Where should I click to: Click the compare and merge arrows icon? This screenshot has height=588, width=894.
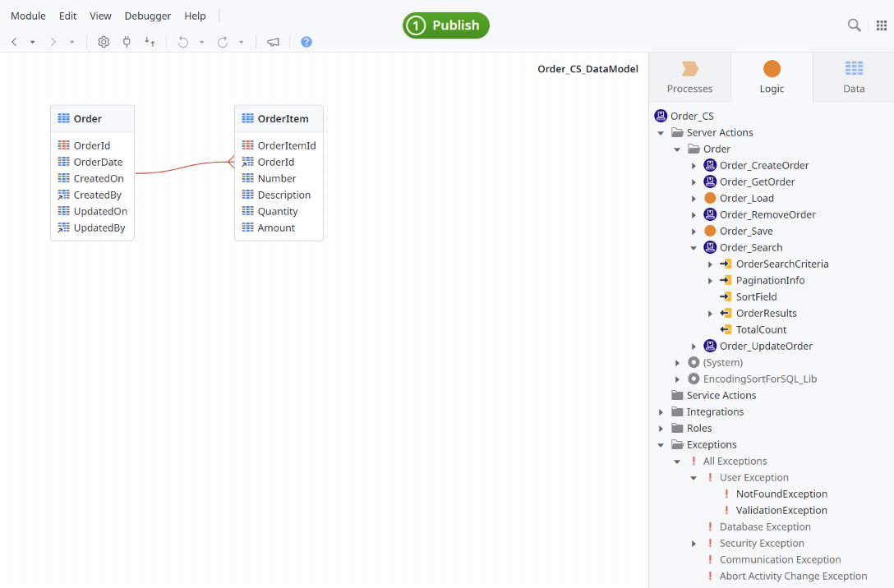coord(150,42)
